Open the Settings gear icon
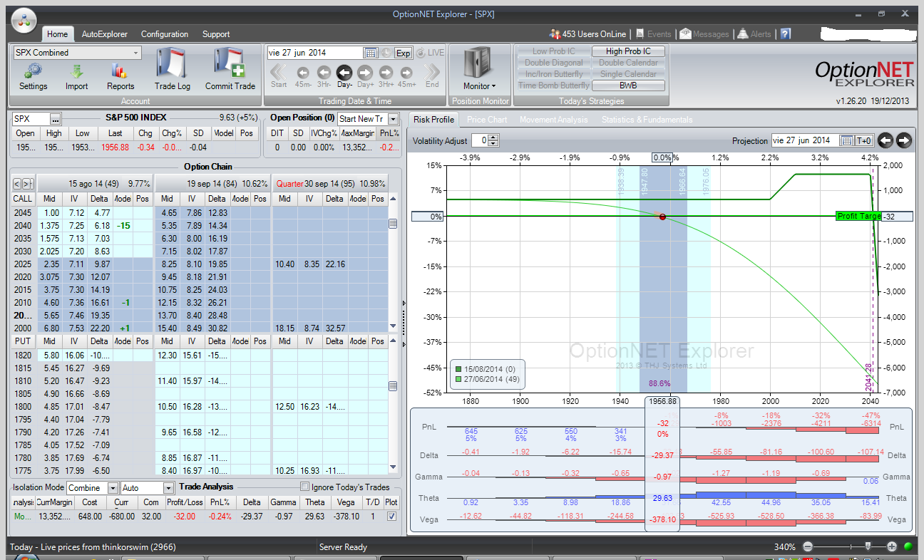This screenshot has height=560, width=924. tap(33, 71)
